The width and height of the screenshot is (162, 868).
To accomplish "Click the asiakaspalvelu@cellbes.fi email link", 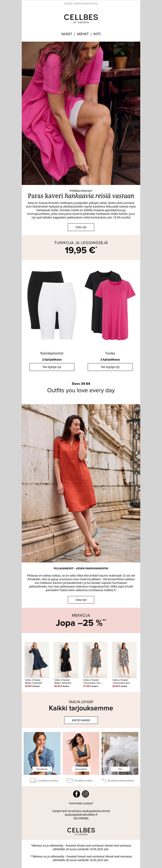I will click(81, 814).
